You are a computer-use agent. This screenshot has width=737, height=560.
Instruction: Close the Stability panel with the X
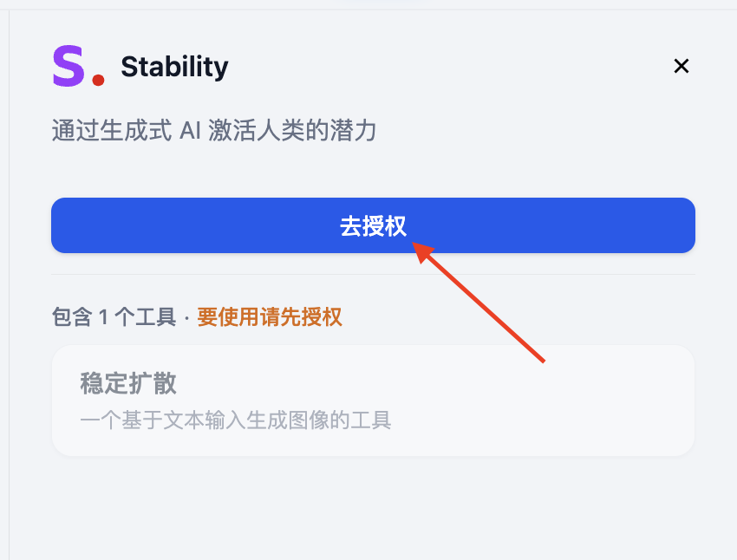(682, 66)
